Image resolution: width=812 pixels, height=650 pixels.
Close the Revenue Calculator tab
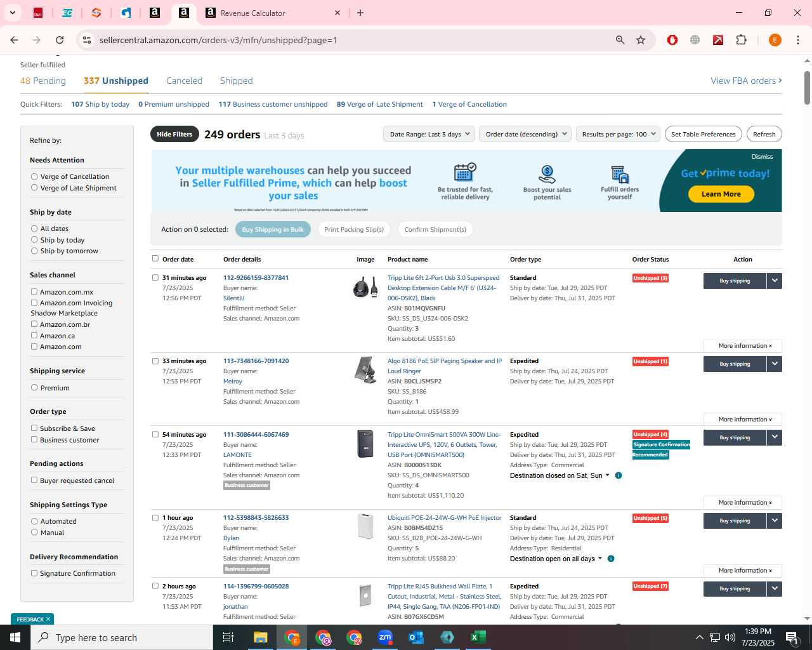(337, 13)
